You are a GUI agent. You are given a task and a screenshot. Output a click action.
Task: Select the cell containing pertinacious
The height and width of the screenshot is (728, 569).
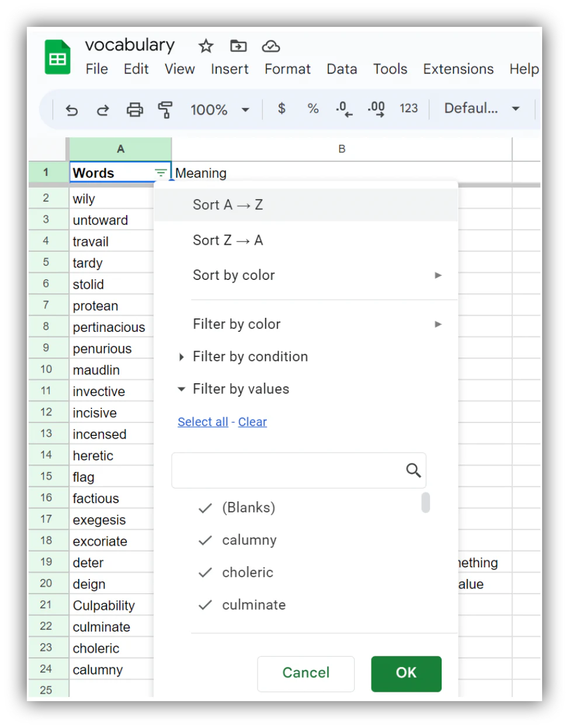point(111,327)
